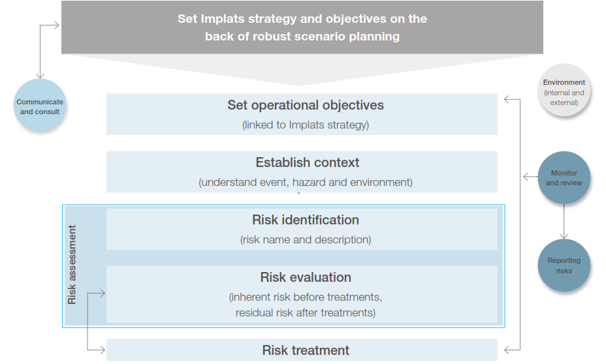The height and width of the screenshot is (364, 606).
Task: Click the Risk evaluation box
Action: point(302,294)
